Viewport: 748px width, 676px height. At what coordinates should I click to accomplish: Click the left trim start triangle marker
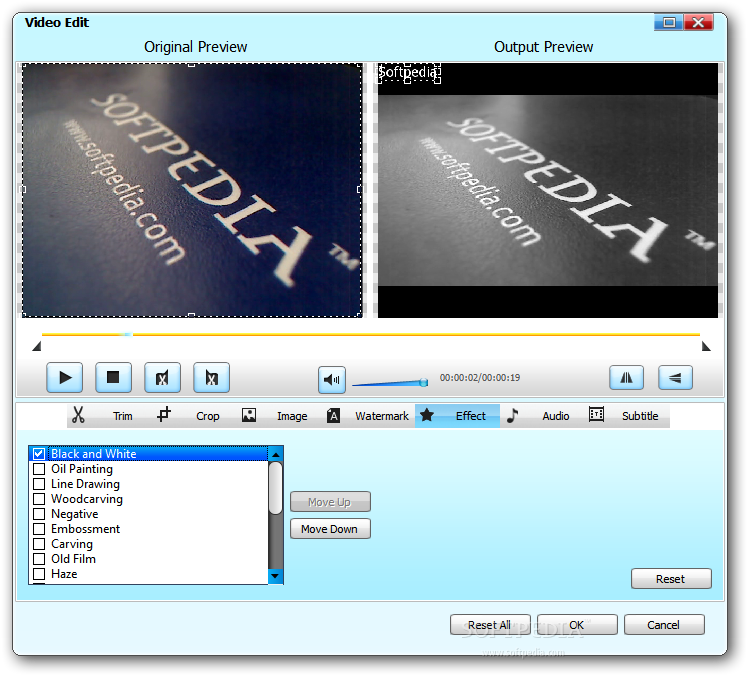tap(37, 346)
